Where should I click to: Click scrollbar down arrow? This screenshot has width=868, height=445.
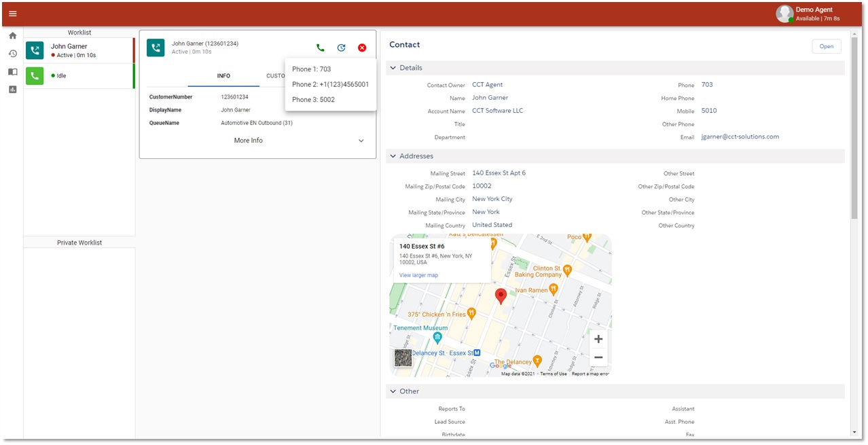click(854, 432)
